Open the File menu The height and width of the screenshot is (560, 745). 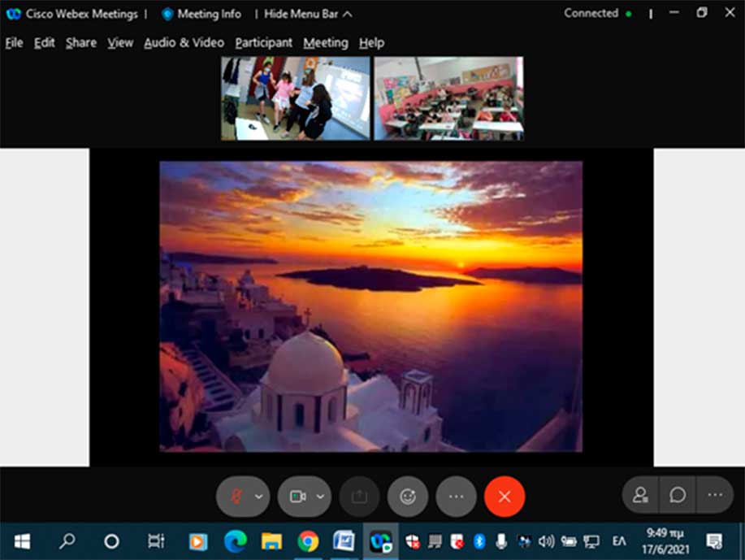[x=15, y=43]
